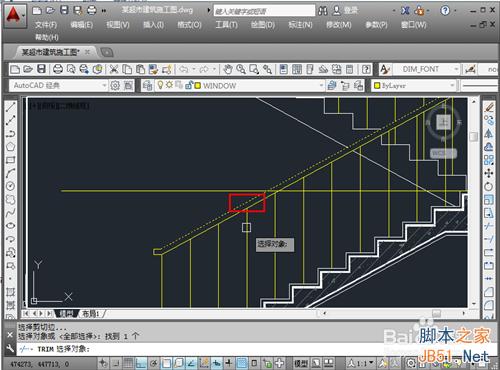Screen dimensions: 500x370
Task: Select the Polyline draw tool
Action: point(10,134)
